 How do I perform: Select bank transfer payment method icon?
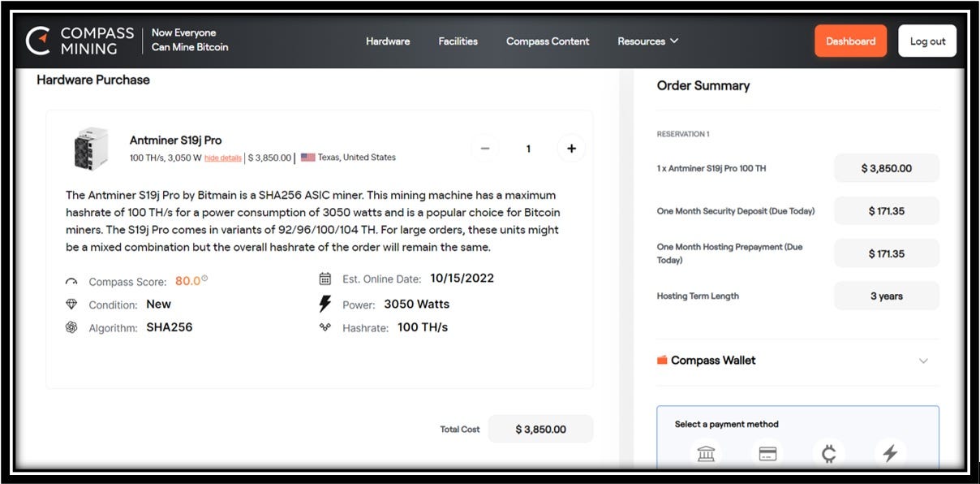(706, 454)
